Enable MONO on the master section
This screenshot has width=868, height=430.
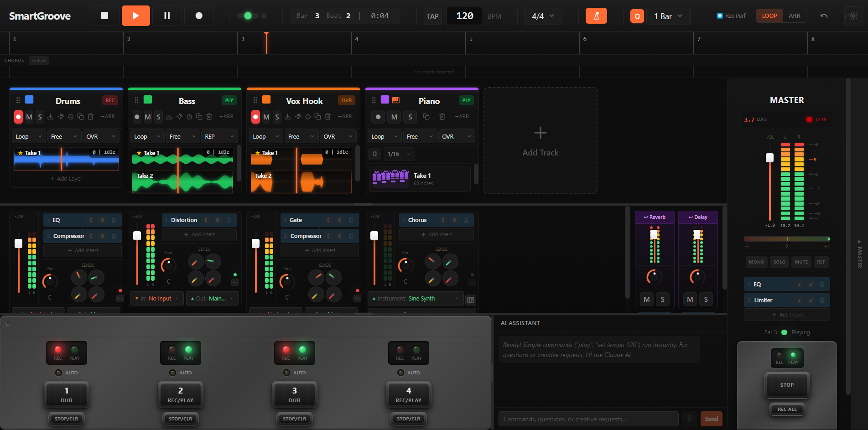[756, 262]
